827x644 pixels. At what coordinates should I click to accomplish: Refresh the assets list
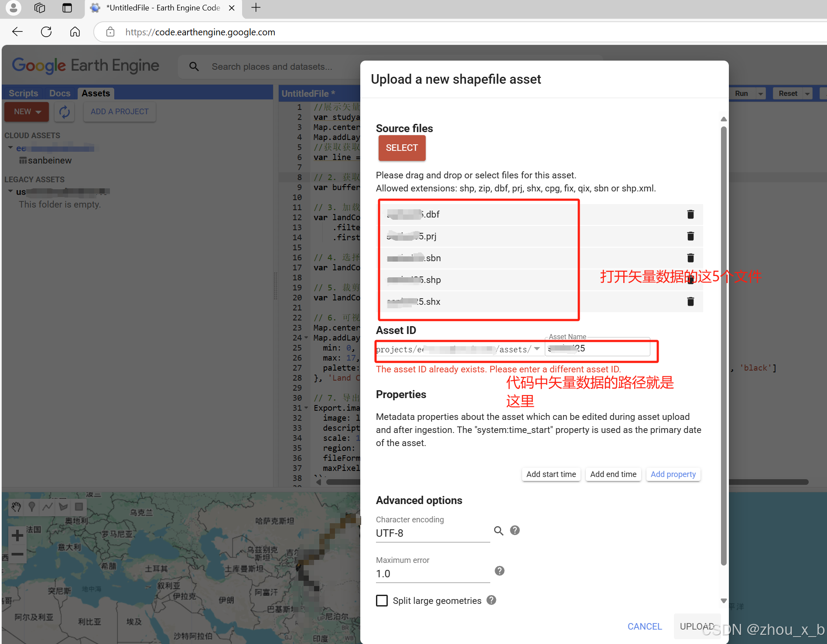pos(65,112)
